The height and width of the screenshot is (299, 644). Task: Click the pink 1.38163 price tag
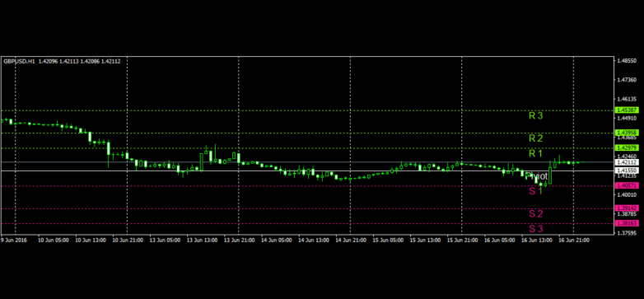click(627, 223)
